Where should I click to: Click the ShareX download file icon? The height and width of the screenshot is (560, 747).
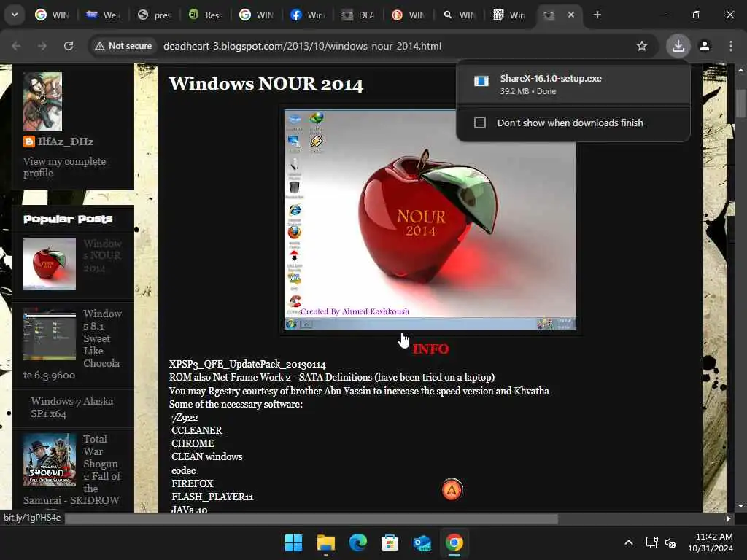[481, 82]
